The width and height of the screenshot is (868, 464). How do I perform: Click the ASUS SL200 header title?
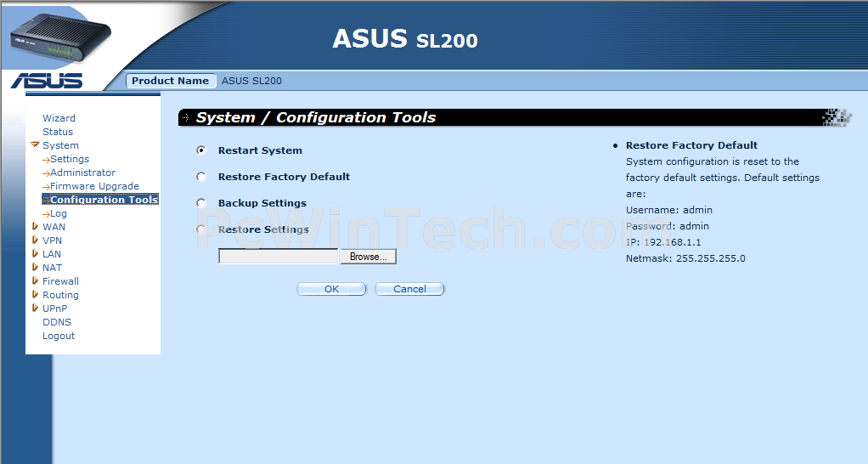405,39
